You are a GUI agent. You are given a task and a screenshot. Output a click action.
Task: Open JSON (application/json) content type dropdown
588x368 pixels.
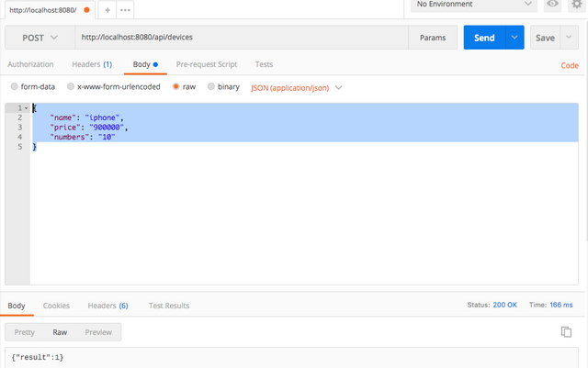pyautogui.click(x=296, y=88)
